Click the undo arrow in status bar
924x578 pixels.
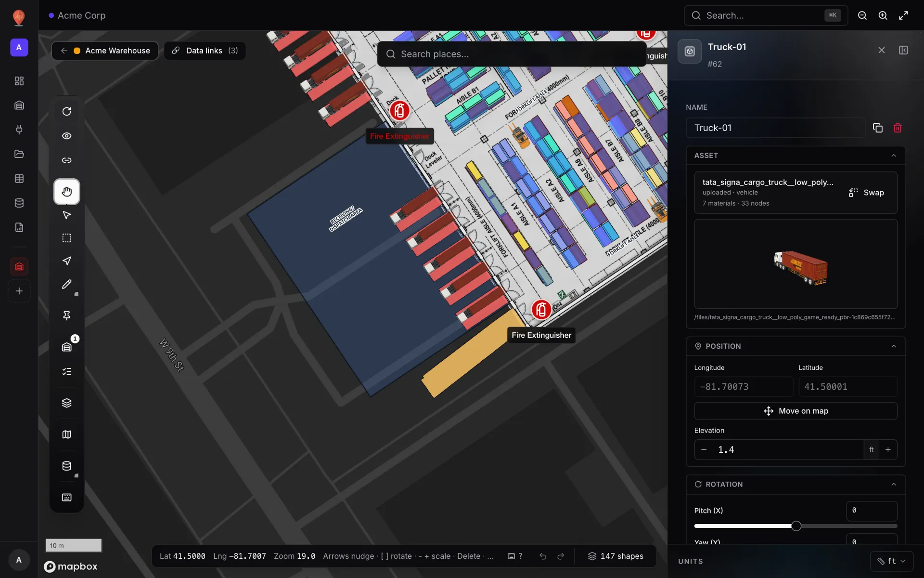(543, 556)
